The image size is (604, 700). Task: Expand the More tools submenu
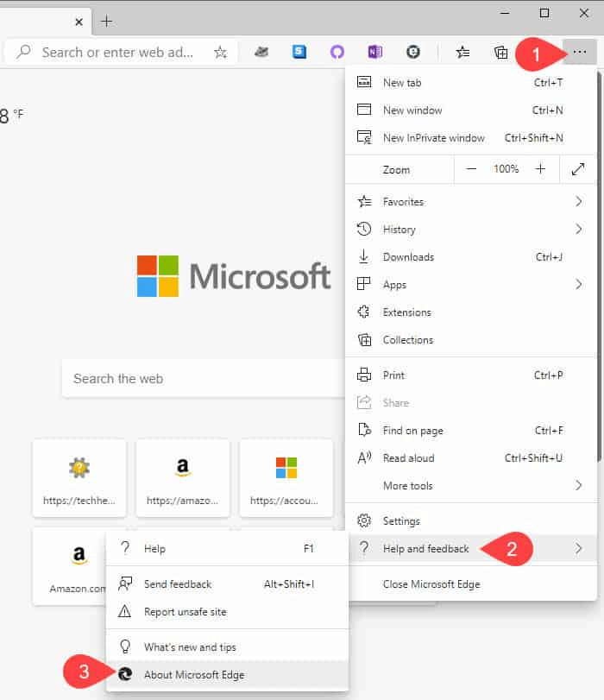(x=470, y=486)
